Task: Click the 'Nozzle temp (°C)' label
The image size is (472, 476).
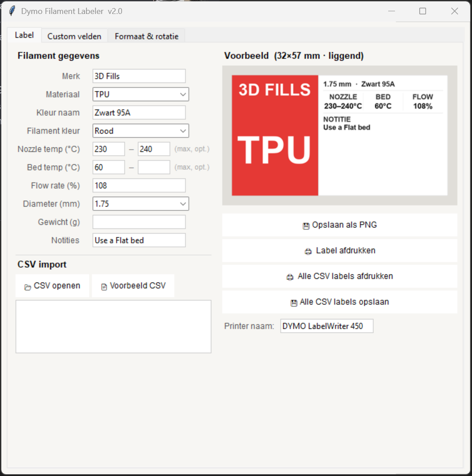Action: [49, 149]
